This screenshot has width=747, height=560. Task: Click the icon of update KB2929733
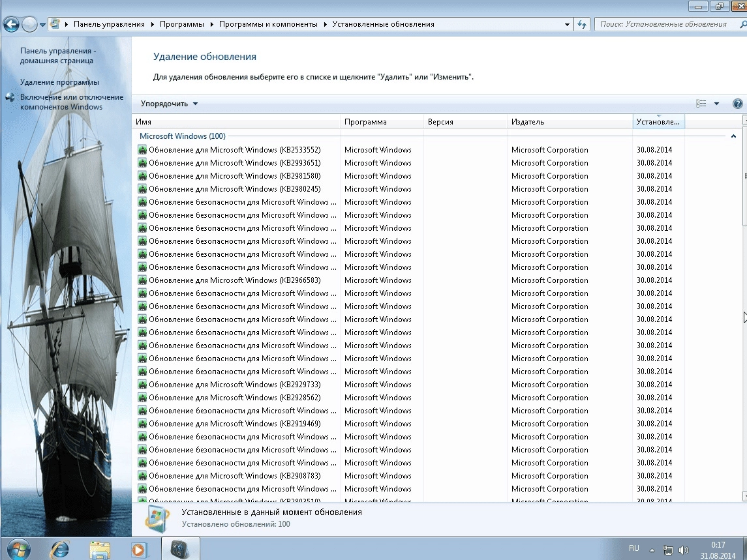(x=142, y=384)
